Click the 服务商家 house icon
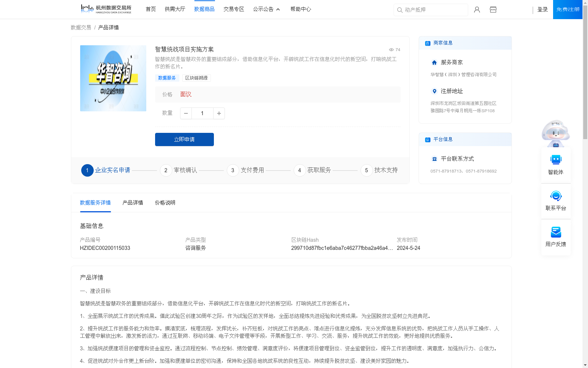Screen dimensions: 588x368 click(x=434, y=63)
